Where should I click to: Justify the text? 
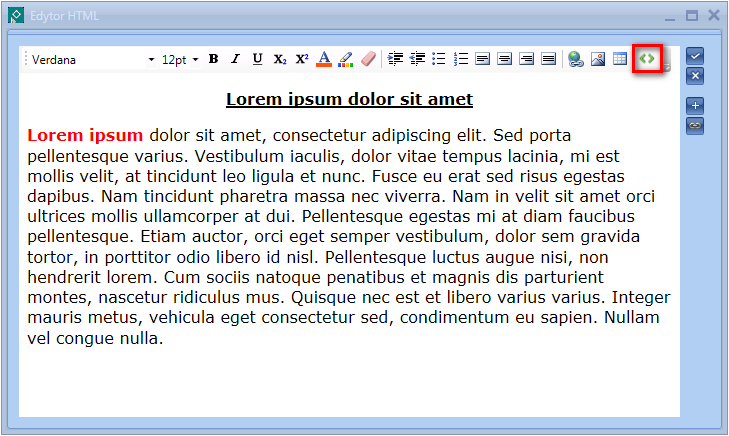coord(549,59)
